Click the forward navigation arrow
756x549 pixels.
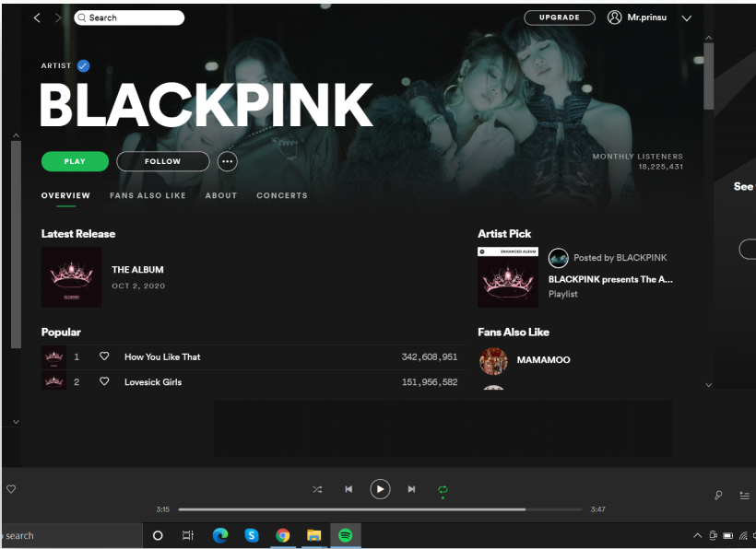(58, 18)
